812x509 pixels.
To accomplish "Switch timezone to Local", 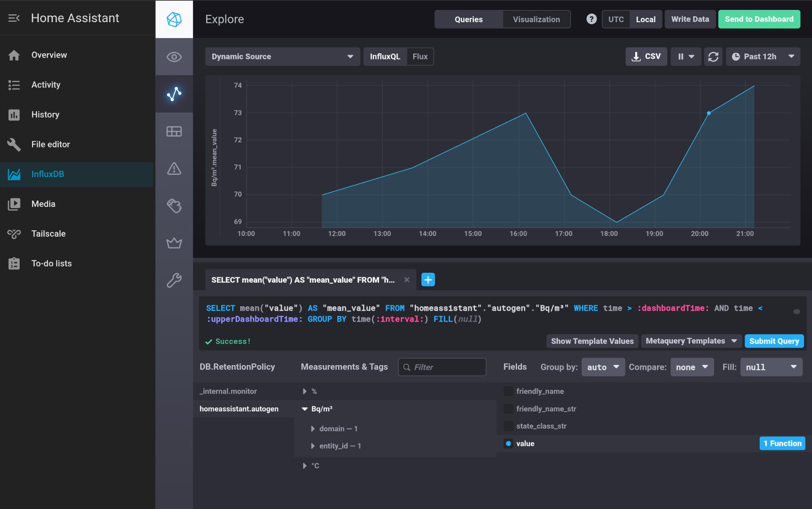I will click(x=645, y=19).
